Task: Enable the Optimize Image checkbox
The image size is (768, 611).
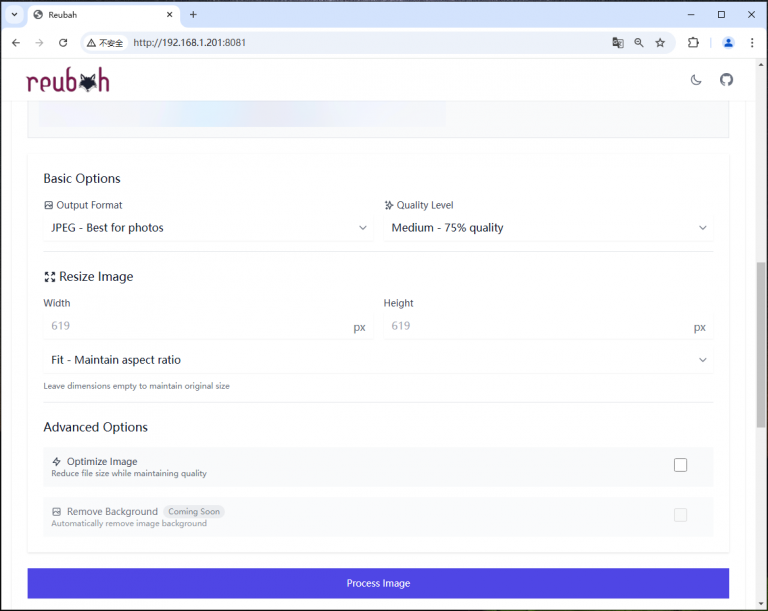Action: [680, 465]
